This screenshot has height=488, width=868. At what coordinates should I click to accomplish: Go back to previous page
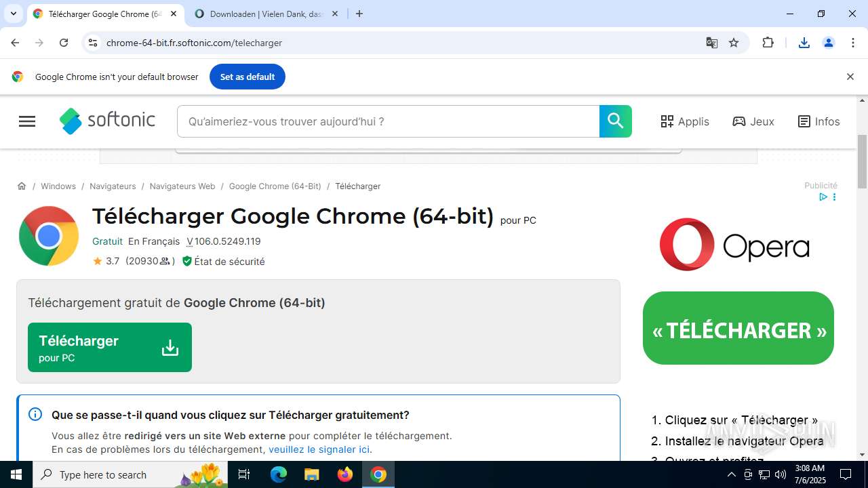pyautogui.click(x=15, y=43)
